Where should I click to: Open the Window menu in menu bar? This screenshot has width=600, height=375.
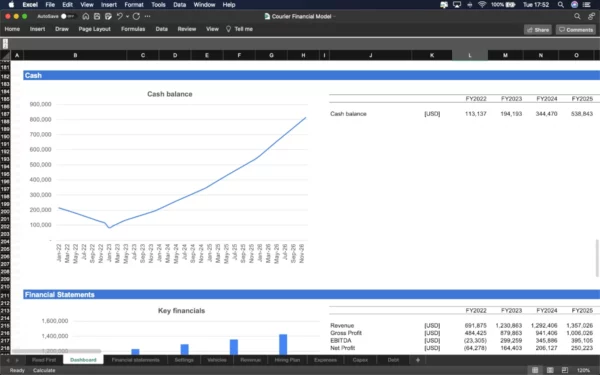point(204,5)
